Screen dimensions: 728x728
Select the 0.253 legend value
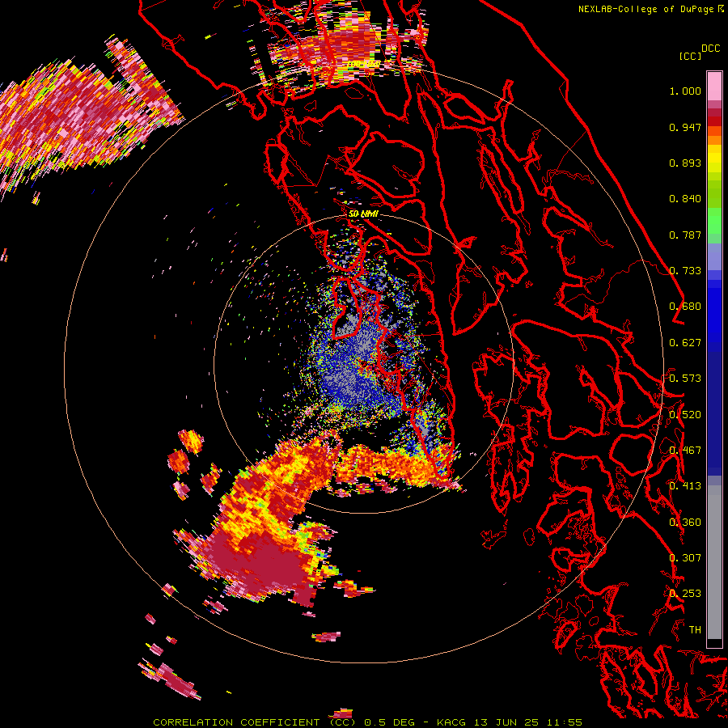[x=685, y=594]
